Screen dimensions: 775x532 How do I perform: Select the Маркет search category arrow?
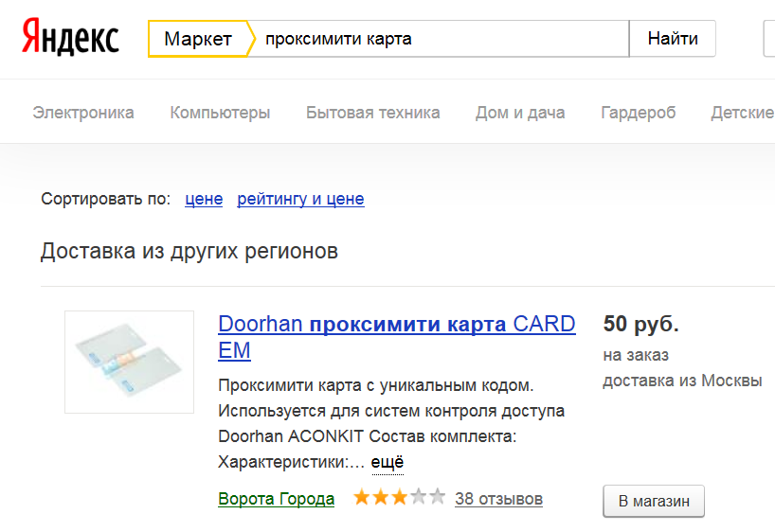click(x=202, y=39)
